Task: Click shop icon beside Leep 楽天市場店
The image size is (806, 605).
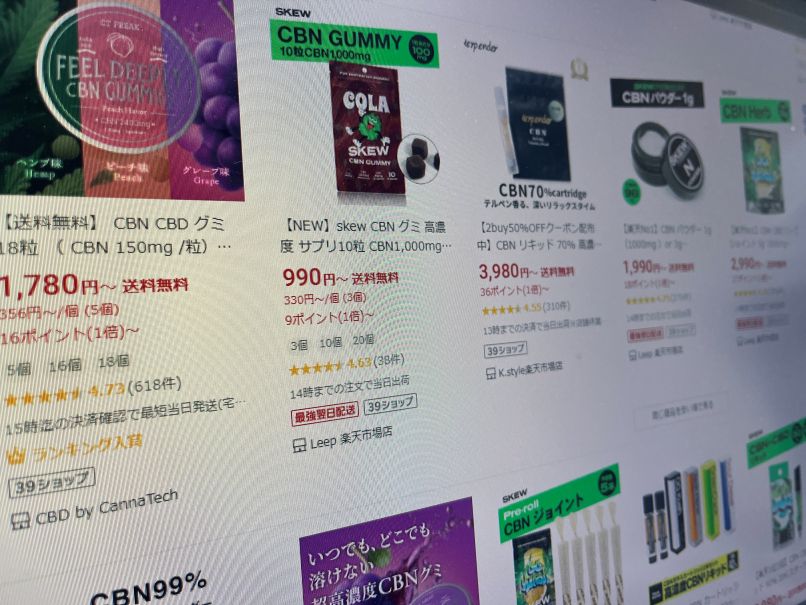Action: pyautogui.click(x=299, y=445)
